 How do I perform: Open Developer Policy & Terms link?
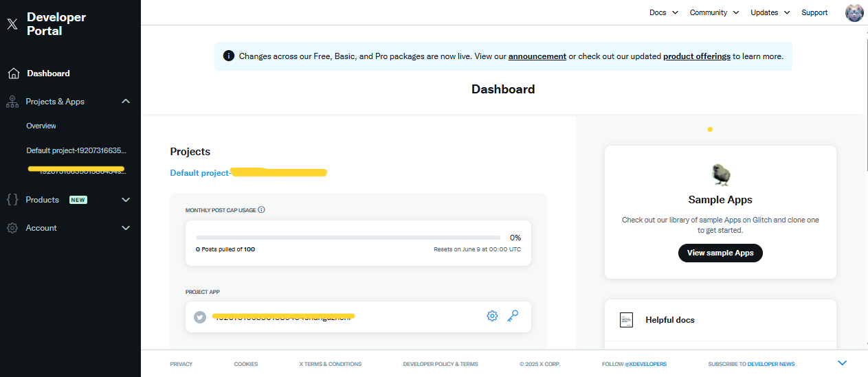point(441,364)
